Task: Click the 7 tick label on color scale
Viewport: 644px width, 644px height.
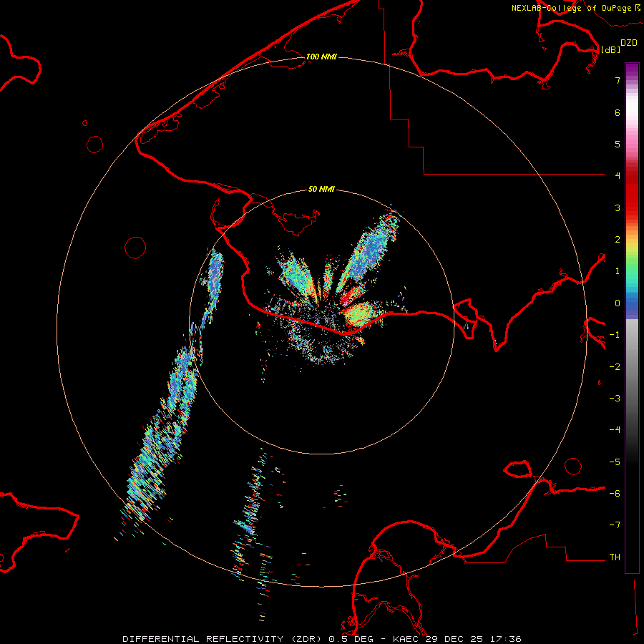Action: coord(618,80)
